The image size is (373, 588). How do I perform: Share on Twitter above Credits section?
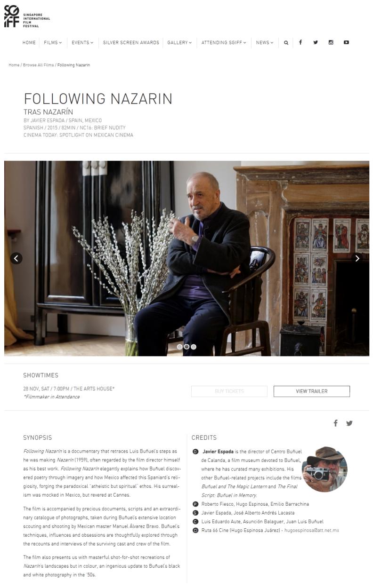349,423
